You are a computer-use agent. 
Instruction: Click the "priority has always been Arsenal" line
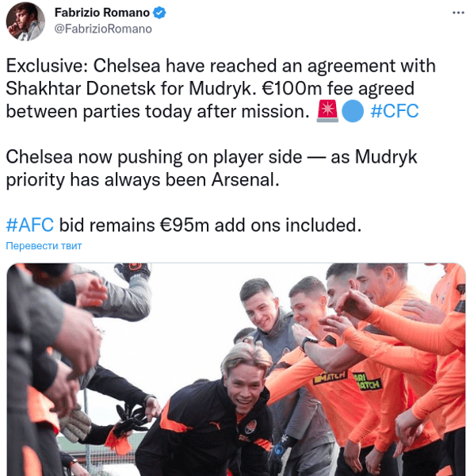point(143,180)
